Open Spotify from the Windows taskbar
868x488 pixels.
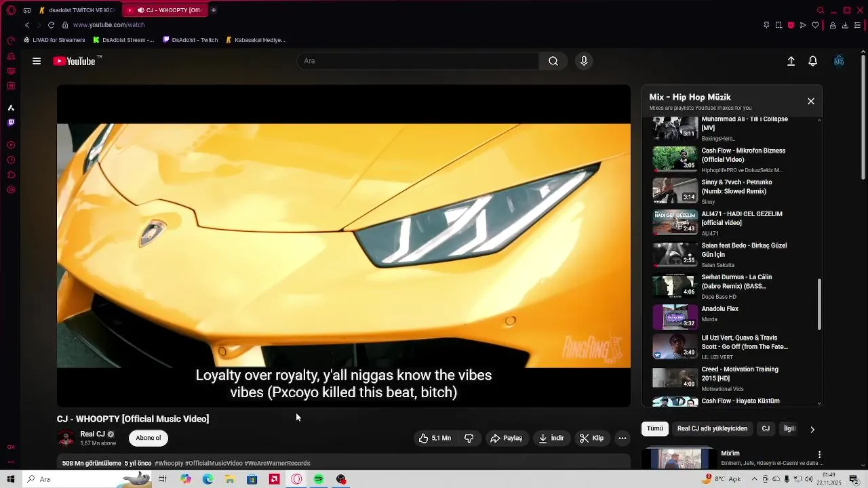(319, 479)
